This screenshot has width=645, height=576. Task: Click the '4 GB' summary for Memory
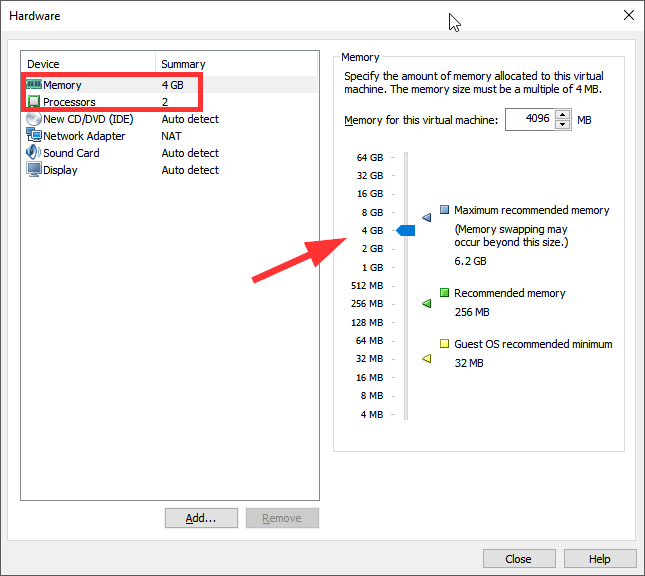172,85
